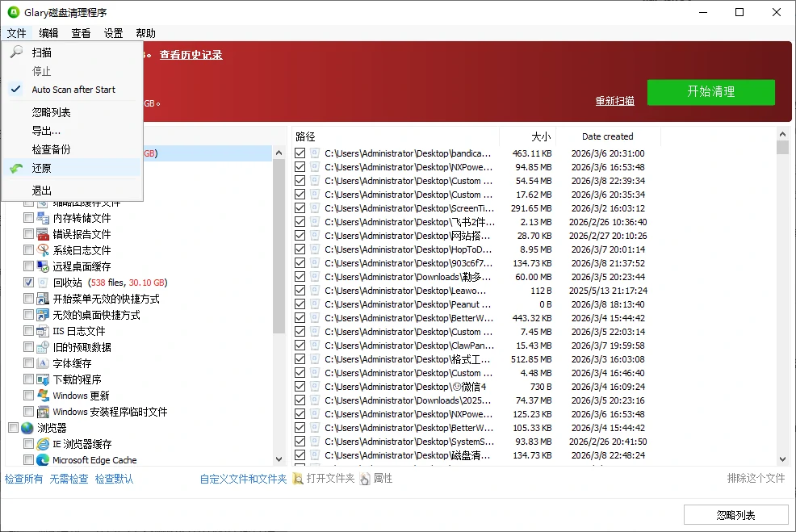Screen dimensions: 796x532
Task: Enable the 字体缓存 checkbox
Action: pos(29,363)
